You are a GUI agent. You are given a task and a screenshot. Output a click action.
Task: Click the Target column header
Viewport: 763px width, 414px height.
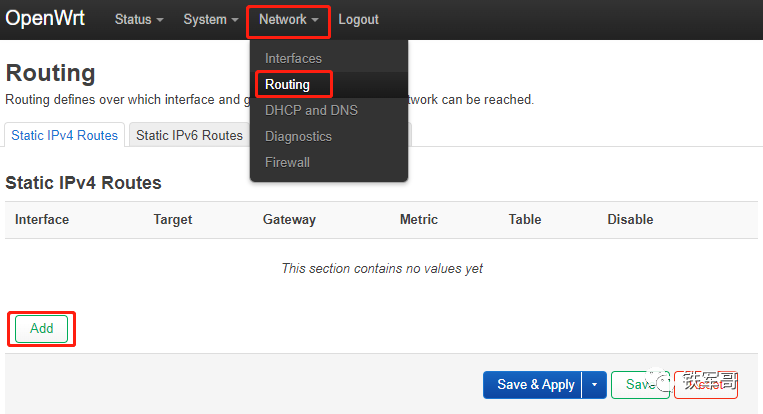pyautogui.click(x=173, y=219)
